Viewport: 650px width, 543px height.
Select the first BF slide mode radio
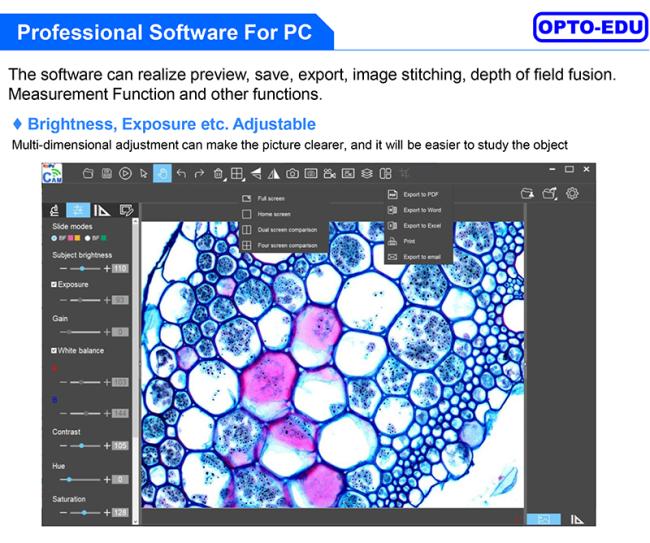pyautogui.click(x=54, y=239)
